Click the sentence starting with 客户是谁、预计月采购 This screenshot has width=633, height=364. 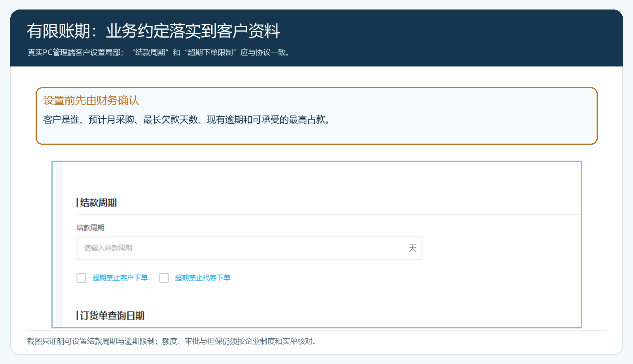187,119
